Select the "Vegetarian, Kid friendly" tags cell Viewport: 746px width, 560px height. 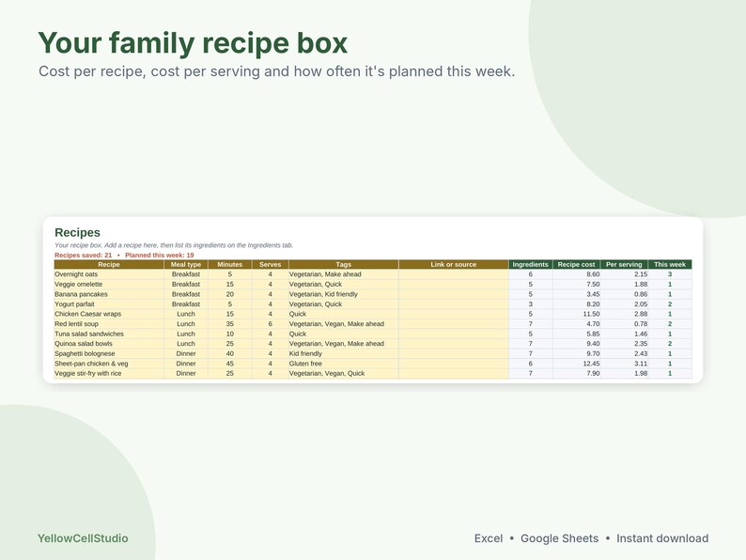pyautogui.click(x=344, y=294)
